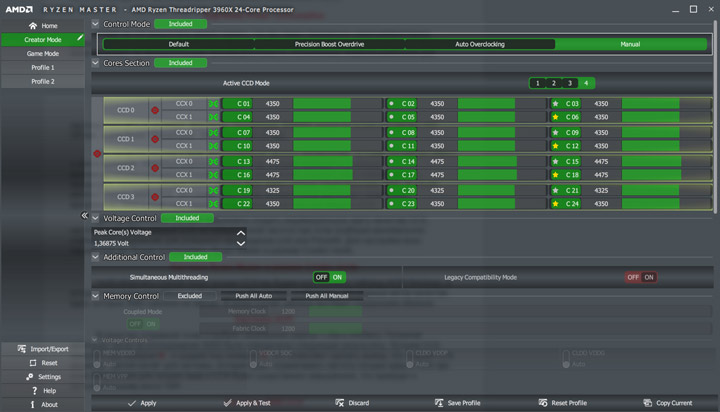720x412 pixels.
Task: Open Profile 1 in the sidebar
Action: [x=42, y=67]
